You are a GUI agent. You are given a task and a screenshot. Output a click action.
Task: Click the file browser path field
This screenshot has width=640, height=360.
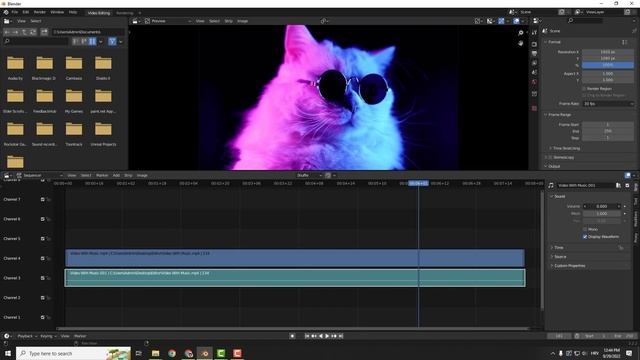87,32
